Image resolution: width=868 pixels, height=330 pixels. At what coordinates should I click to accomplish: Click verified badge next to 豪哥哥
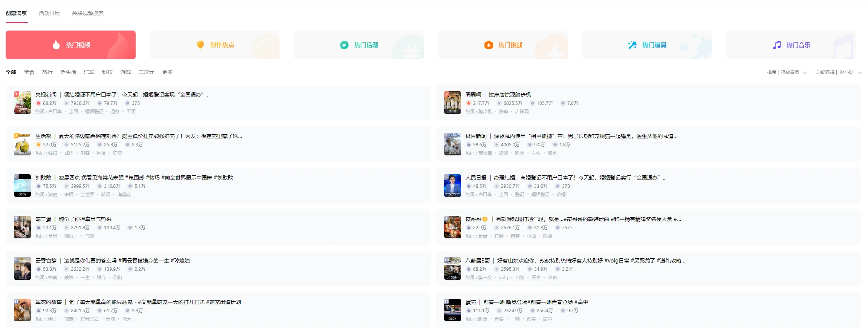point(485,219)
